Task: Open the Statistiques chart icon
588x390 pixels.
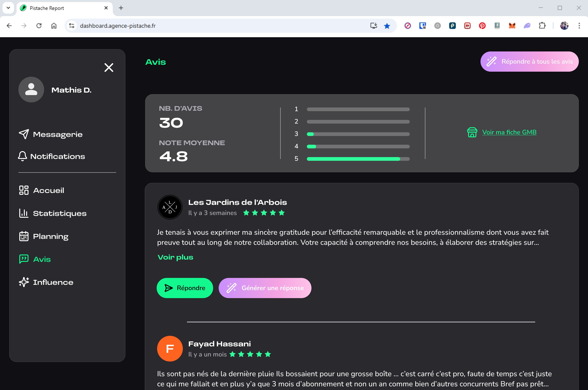Action: 24,213
